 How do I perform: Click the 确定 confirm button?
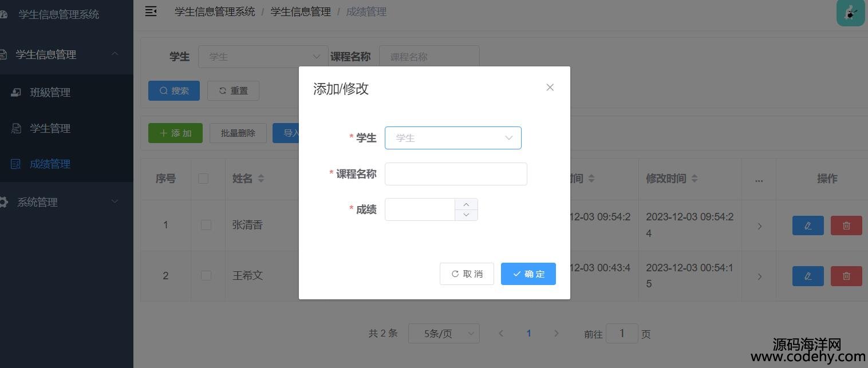coord(528,274)
